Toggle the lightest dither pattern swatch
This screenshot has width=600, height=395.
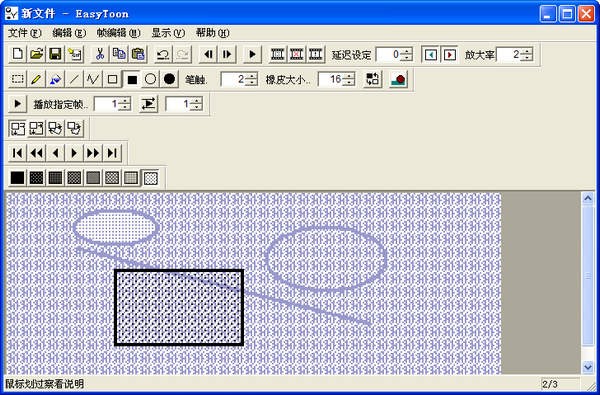[x=151, y=178]
